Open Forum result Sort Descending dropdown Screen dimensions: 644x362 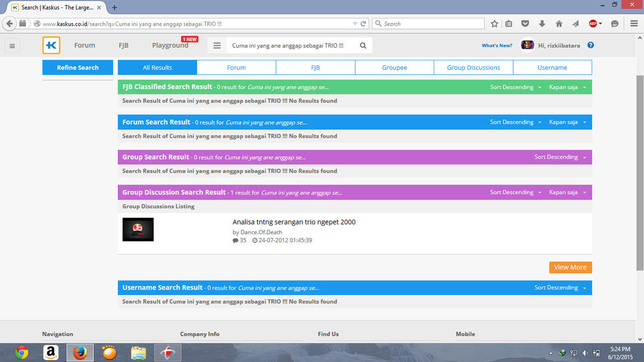tap(516, 122)
